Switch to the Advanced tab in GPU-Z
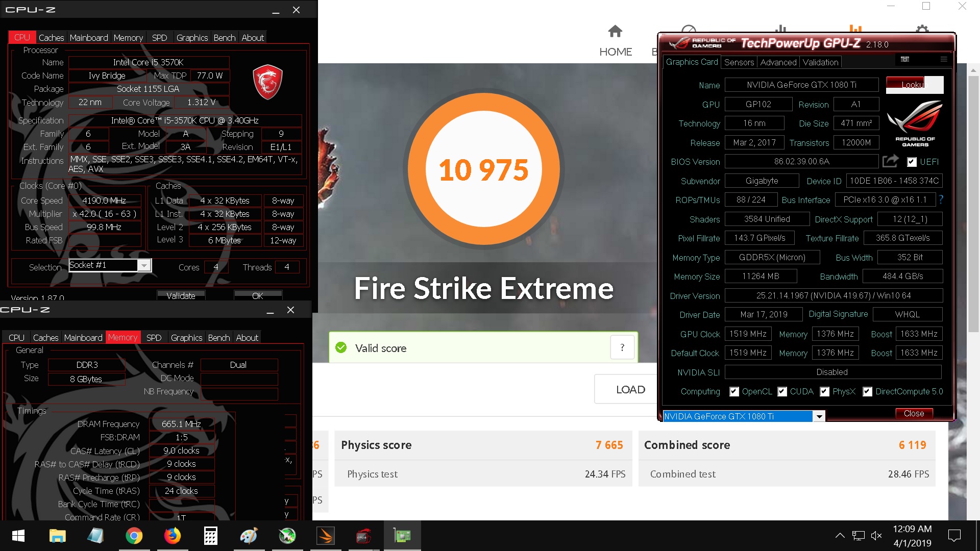The image size is (980, 551). coord(778,62)
